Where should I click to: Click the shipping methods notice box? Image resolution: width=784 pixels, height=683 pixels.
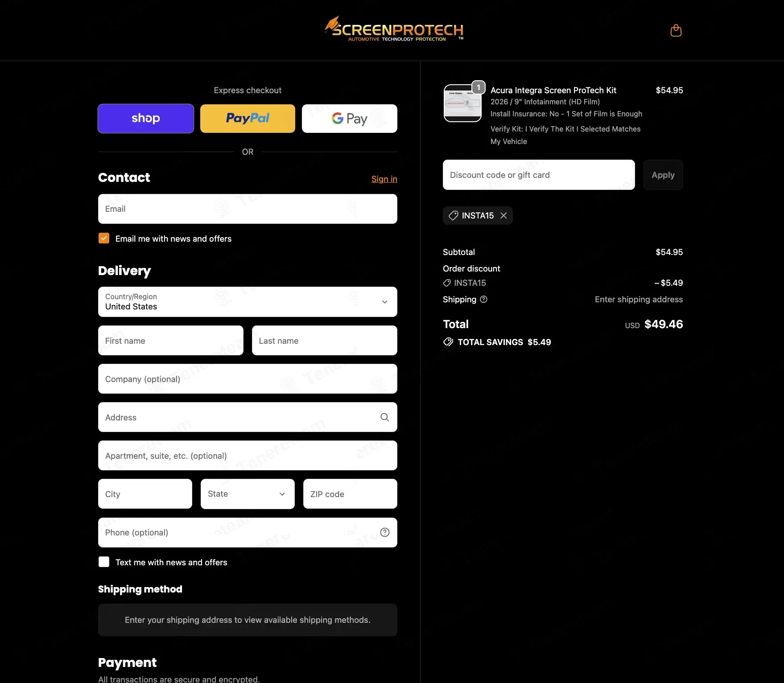[x=248, y=620]
